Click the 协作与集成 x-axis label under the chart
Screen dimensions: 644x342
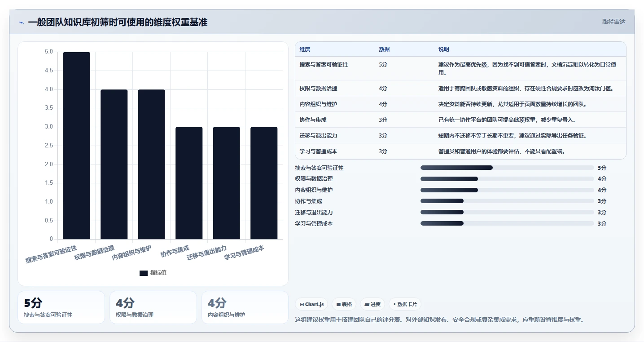(175, 251)
